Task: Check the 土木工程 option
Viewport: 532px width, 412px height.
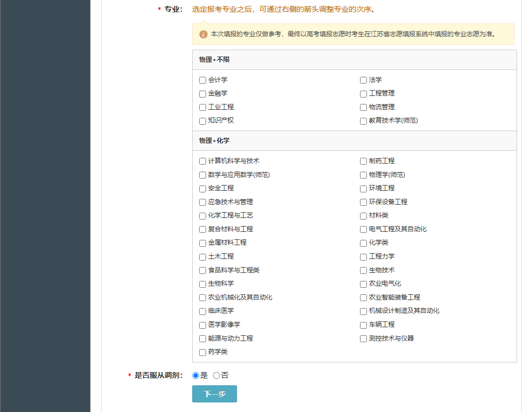Action: 202,257
